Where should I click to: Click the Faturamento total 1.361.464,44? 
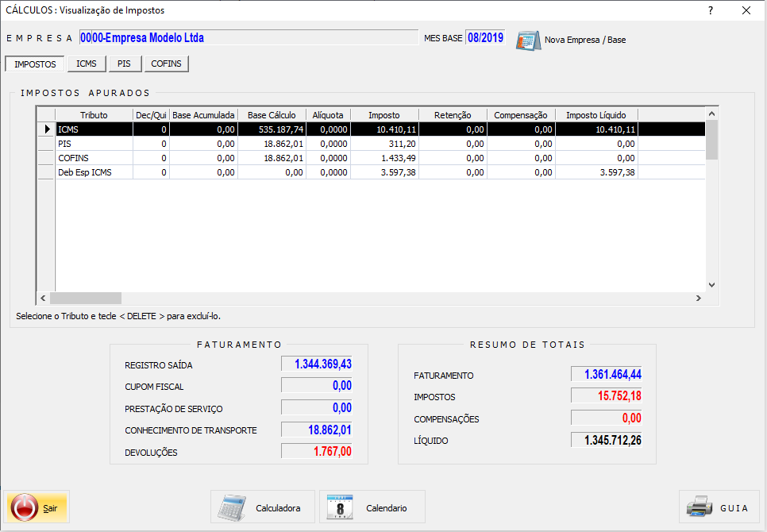click(x=606, y=374)
